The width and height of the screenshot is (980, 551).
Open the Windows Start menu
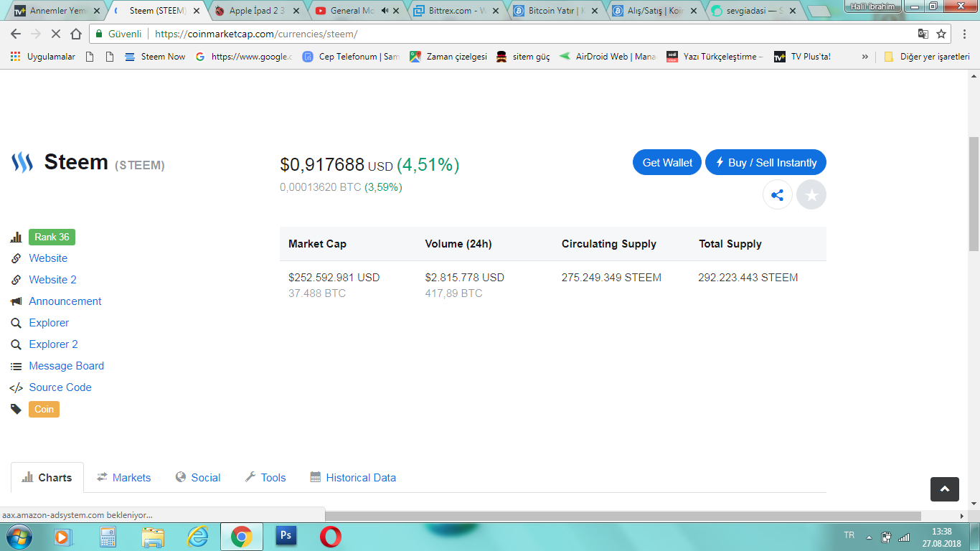19,537
